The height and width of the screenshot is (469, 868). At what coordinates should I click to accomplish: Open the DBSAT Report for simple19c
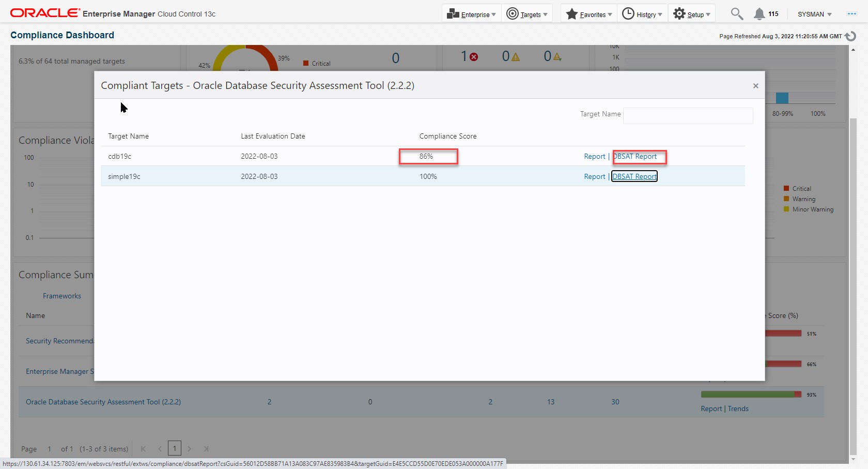(634, 176)
